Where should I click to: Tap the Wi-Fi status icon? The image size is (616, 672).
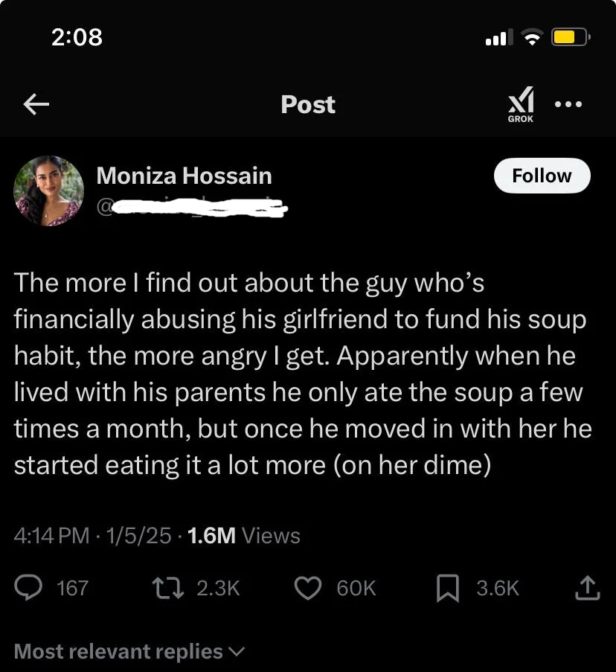[x=532, y=37]
